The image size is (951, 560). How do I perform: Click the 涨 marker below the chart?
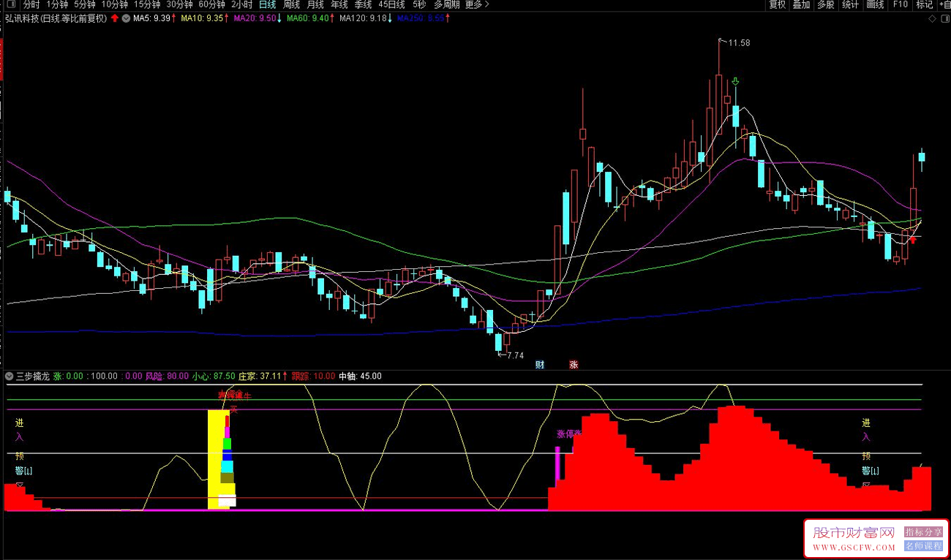click(x=574, y=364)
